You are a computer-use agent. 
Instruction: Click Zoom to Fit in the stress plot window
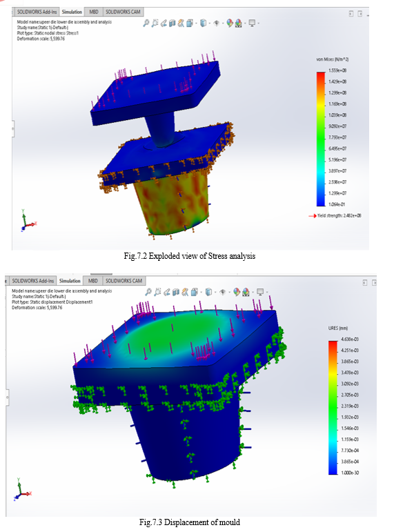point(146,23)
